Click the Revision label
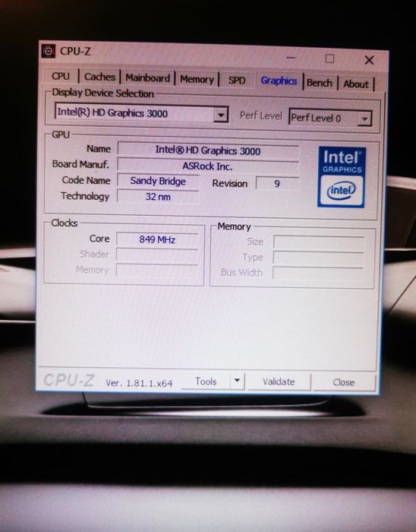Image resolution: width=416 pixels, height=532 pixels. click(230, 184)
